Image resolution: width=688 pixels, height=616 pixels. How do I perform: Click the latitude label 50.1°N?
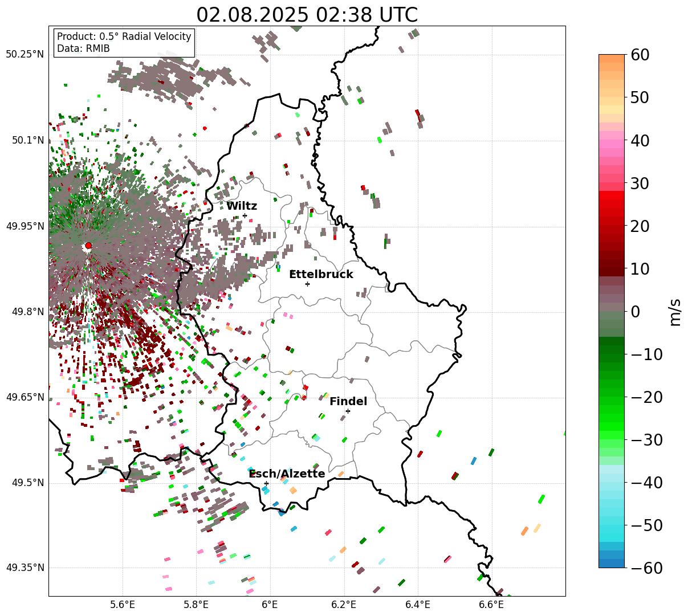pos(28,140)
